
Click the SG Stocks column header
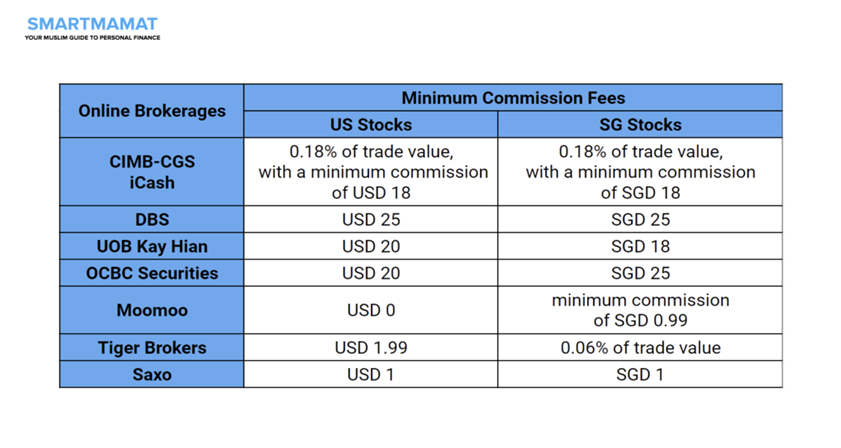[640, 124]
